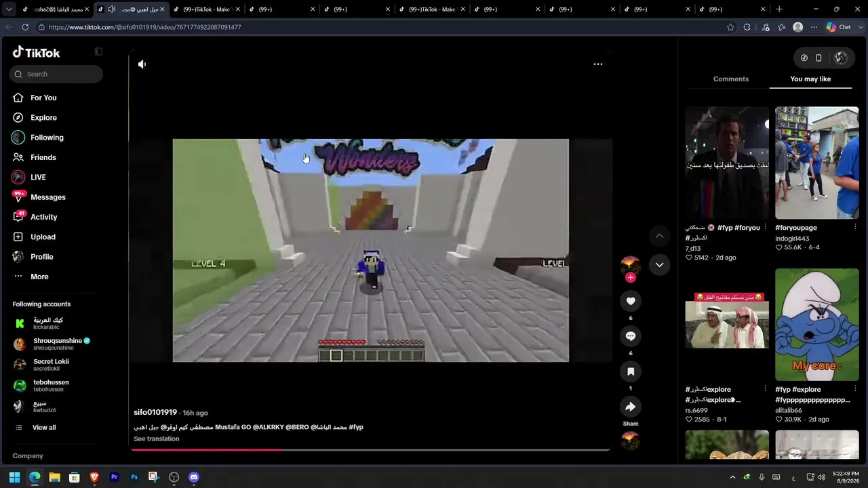
Task: Open the Company footer section
Action: (28, 456)
